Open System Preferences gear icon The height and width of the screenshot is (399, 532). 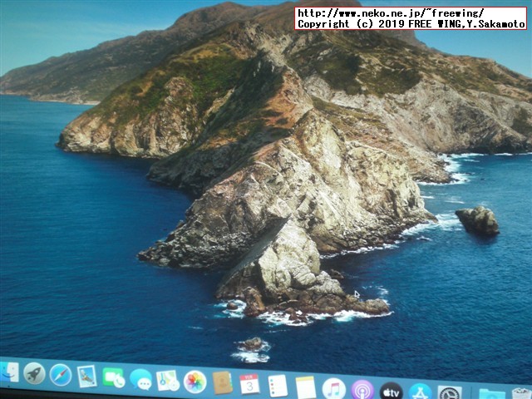click(x=450, y=393)
